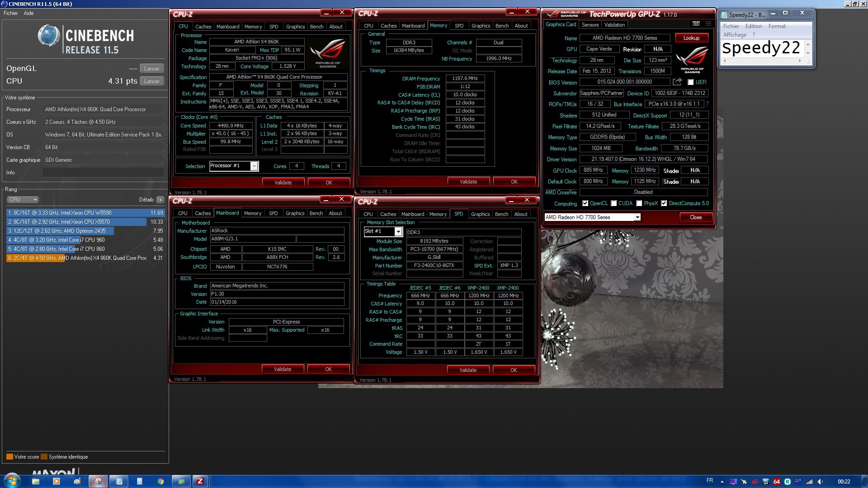Click OK in Mainboard CPU-Z window
This screenshot has width=868, height=488.
click(328, 369)
